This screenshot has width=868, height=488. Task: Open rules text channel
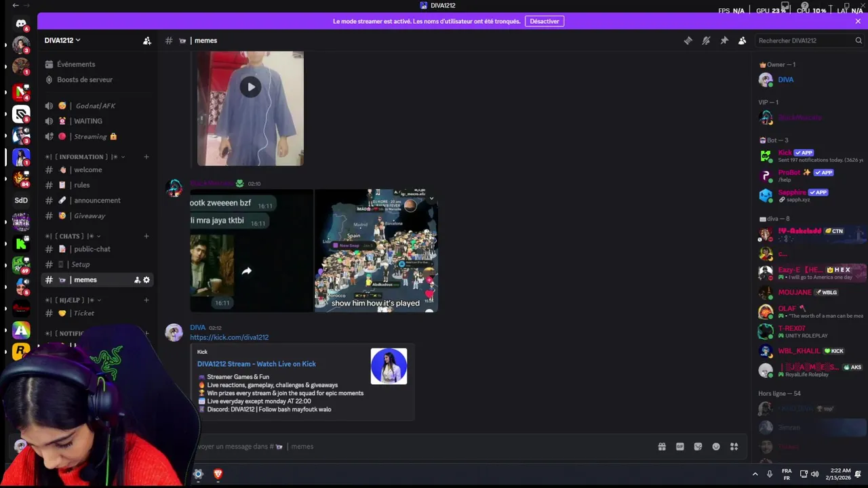point(98,185)
